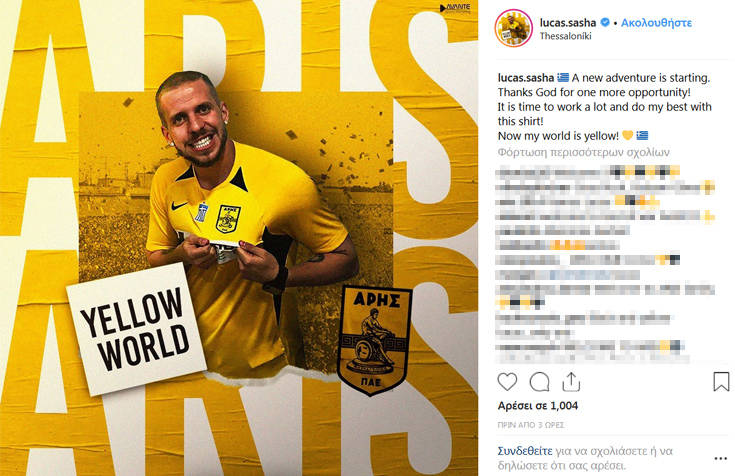Click the ΑΡΗΣ ΠΑΕ club crest
Screen dimensions: 735x476
375,341
